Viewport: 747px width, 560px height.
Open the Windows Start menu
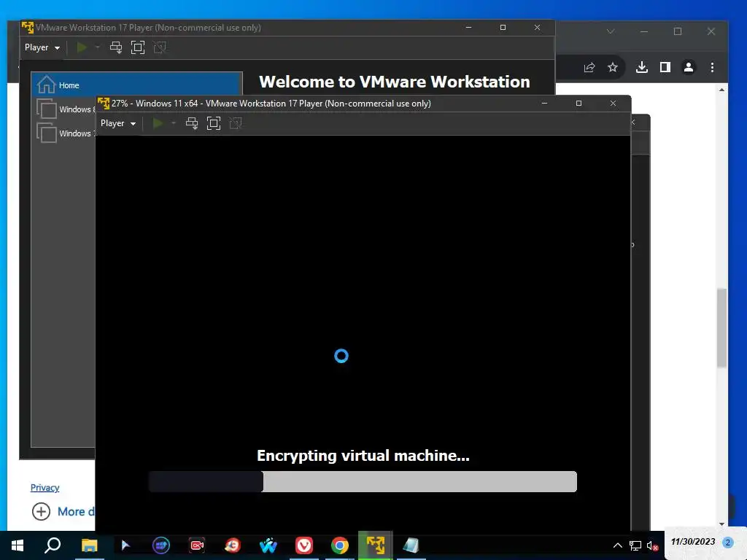[x=18, y=545]
